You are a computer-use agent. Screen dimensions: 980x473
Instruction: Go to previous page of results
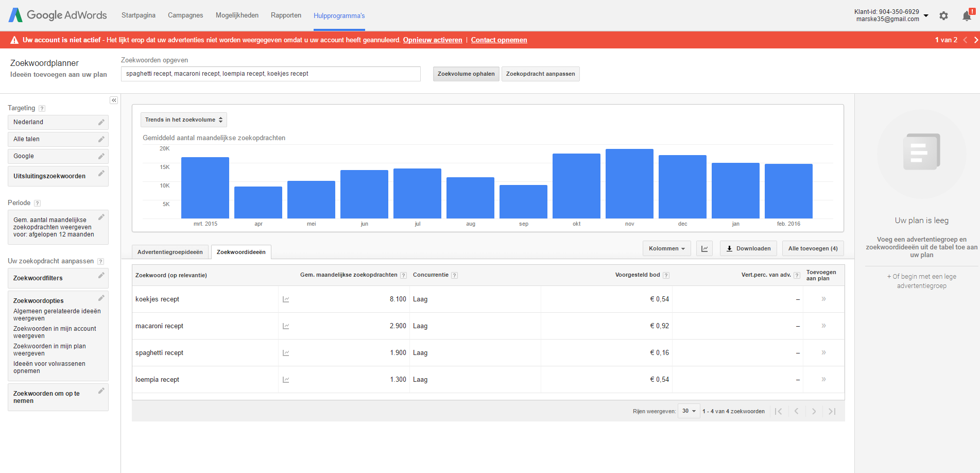tap(796, 411)
